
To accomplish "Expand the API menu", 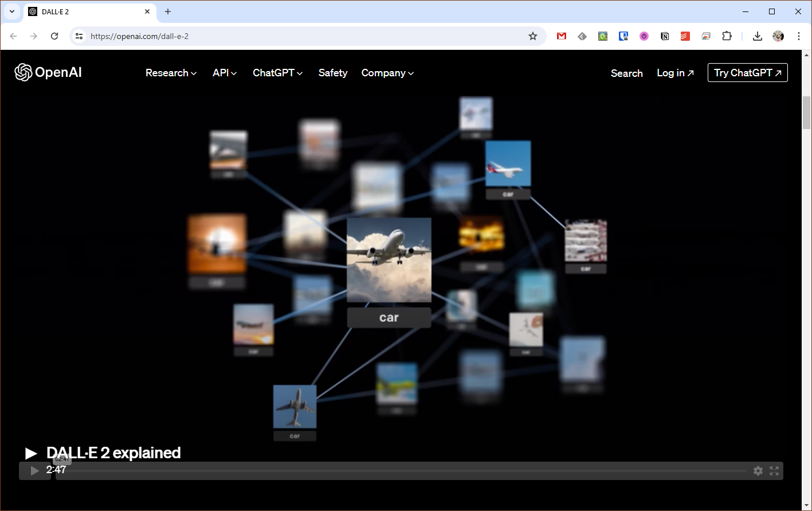I will coord(225,73).
